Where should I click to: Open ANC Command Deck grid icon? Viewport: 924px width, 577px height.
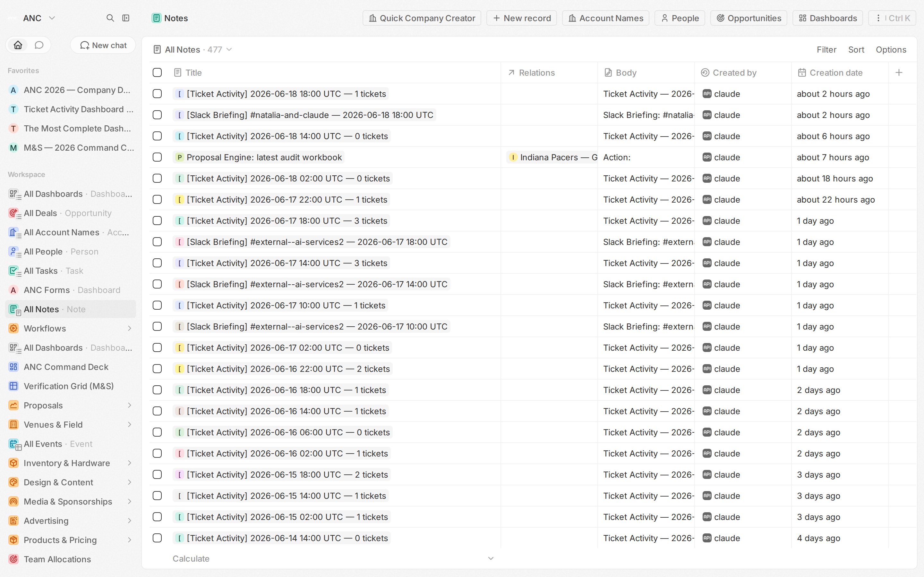pos(13,367)
